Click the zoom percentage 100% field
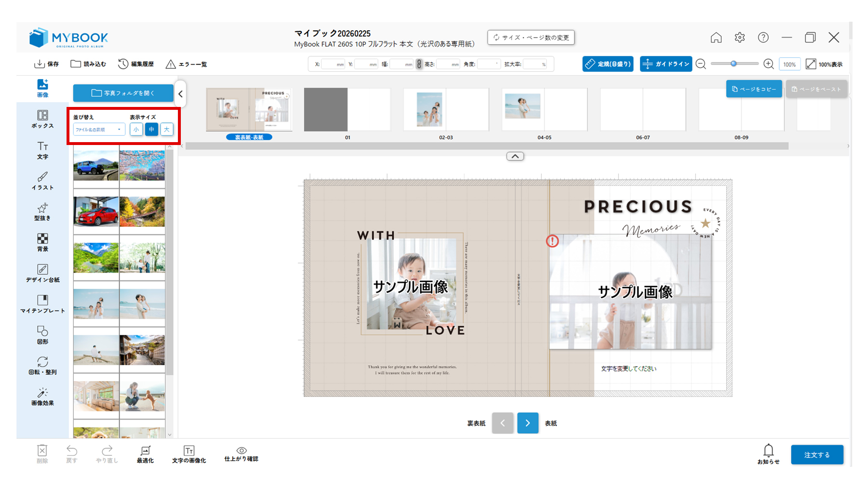Screen dimensions: 868x488 [789, 64]
